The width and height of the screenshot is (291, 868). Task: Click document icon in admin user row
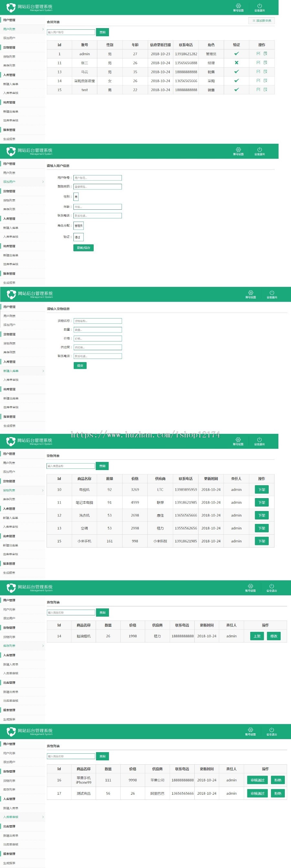coord(265,54)
